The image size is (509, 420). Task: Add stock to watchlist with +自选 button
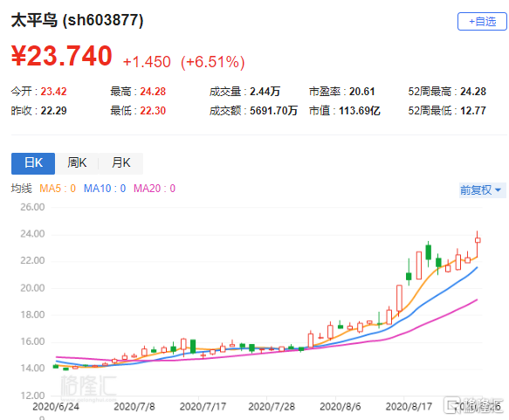[482, 22]
